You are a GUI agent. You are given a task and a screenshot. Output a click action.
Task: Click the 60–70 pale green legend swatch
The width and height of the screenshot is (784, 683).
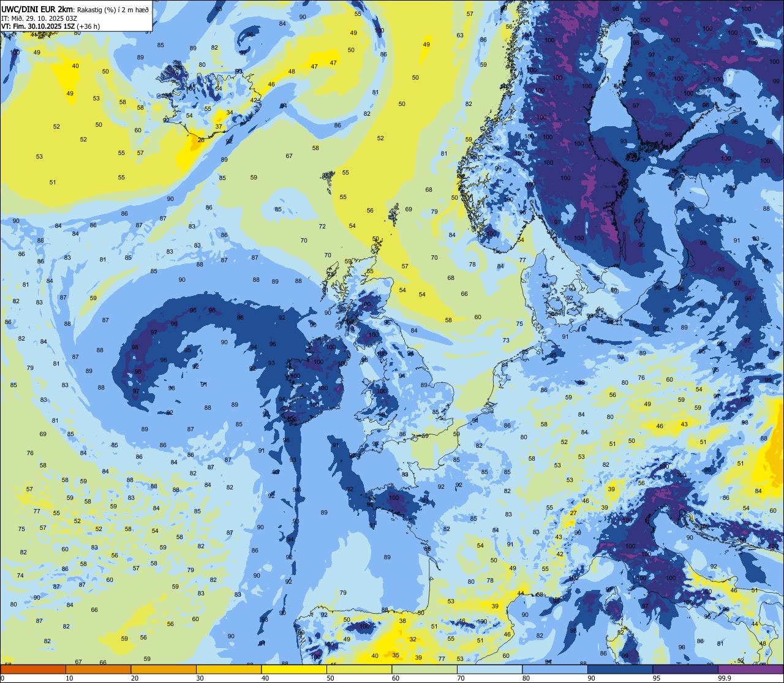click(x=424, y=670)
